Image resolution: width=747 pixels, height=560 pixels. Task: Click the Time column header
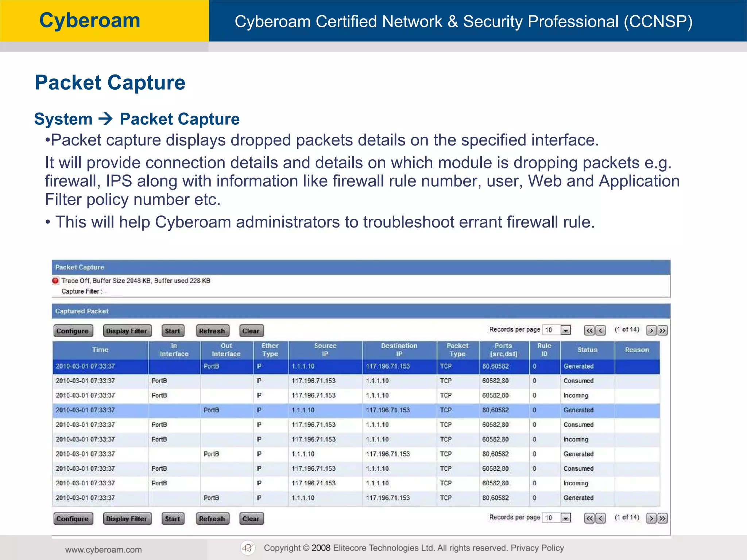point(100,350)
